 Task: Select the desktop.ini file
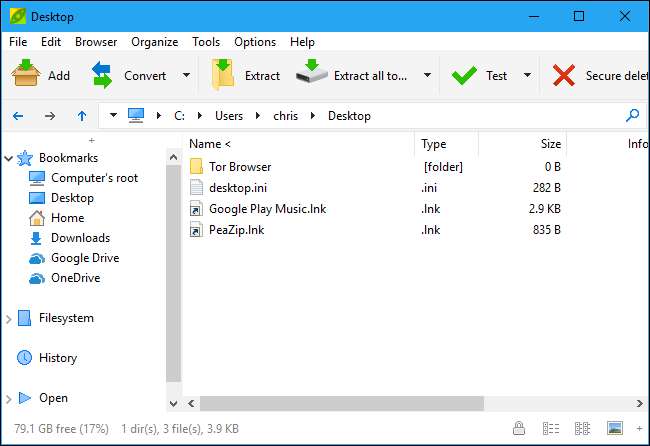pyautogui.click(x=238, y=188)
